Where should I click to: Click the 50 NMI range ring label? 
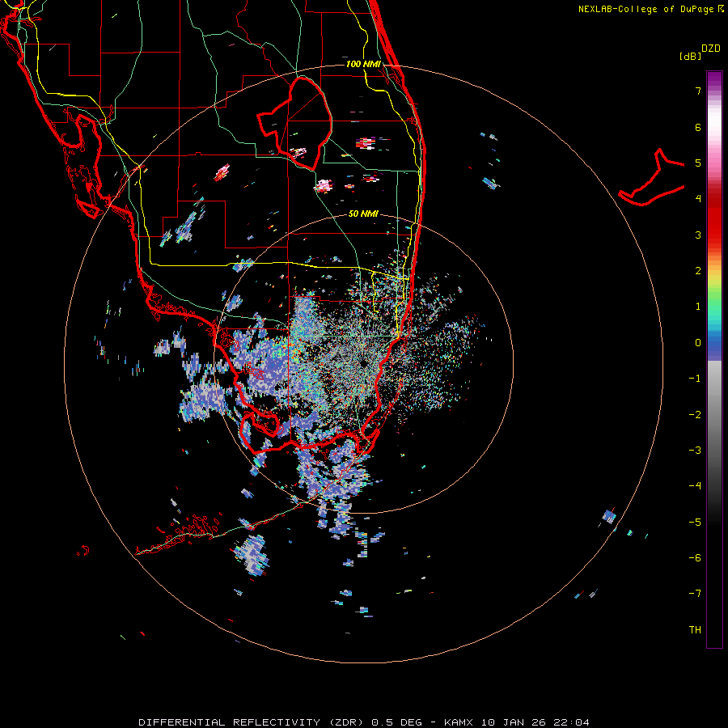coord(363,214)
